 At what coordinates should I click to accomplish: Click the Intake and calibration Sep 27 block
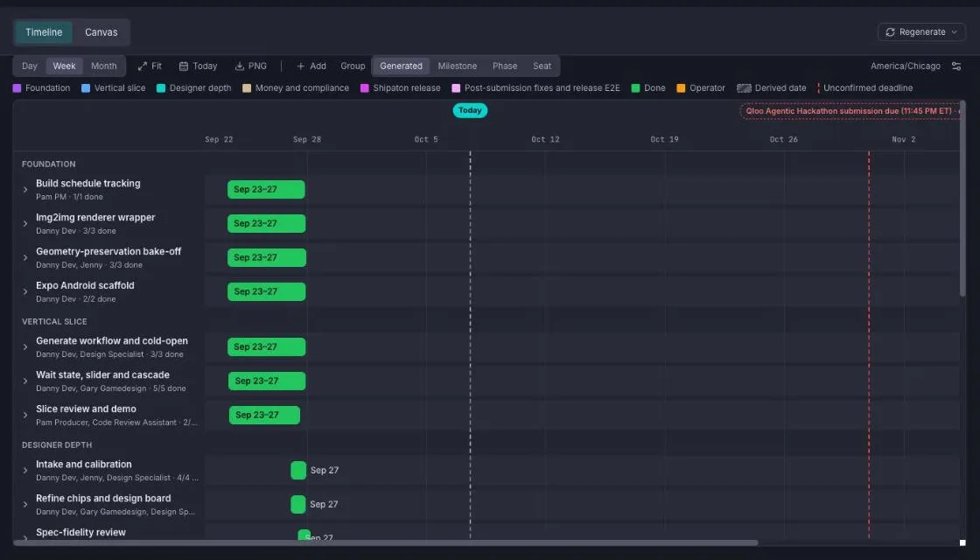[x=298, y=470]
